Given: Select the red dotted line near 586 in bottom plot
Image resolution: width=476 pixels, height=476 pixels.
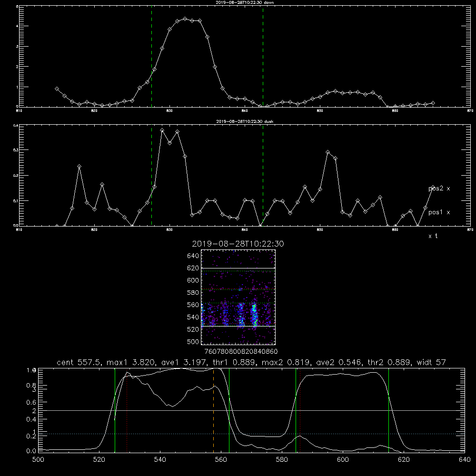Looking at the screenshot, I should click(x=300, y=410).
